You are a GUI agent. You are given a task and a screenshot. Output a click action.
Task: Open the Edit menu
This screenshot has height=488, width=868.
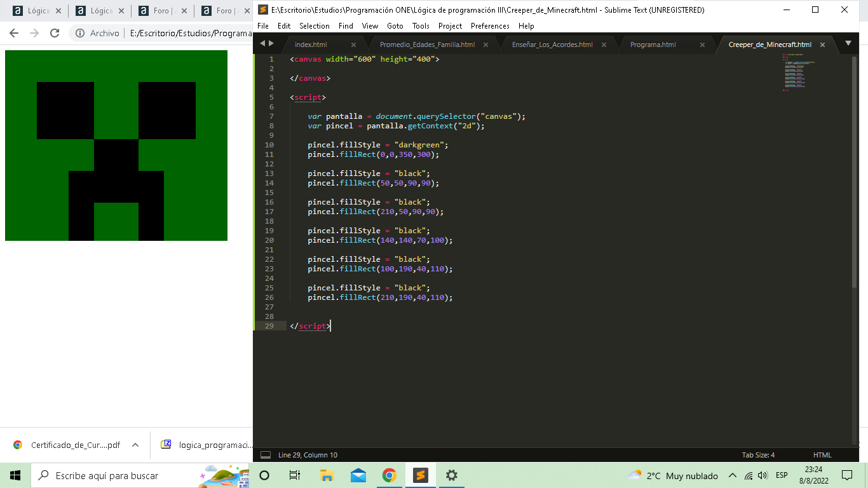click(x=284, y=26)
